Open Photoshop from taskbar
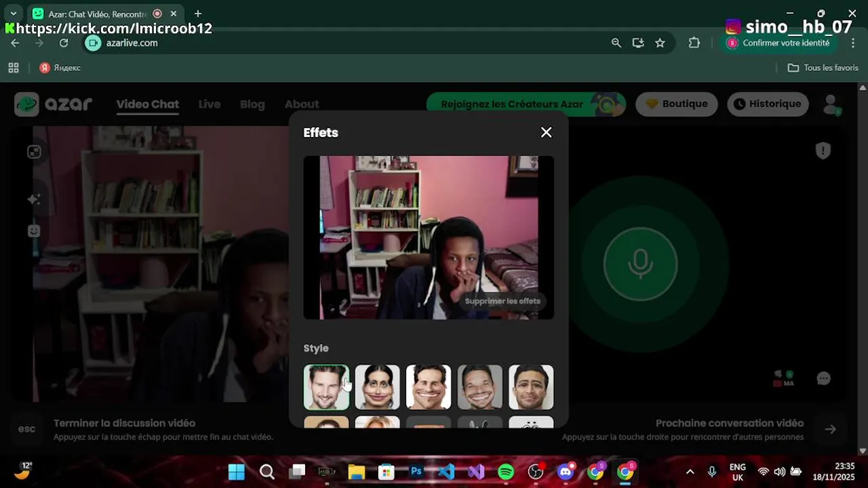The image size is (868, 488). pos(416,472)
